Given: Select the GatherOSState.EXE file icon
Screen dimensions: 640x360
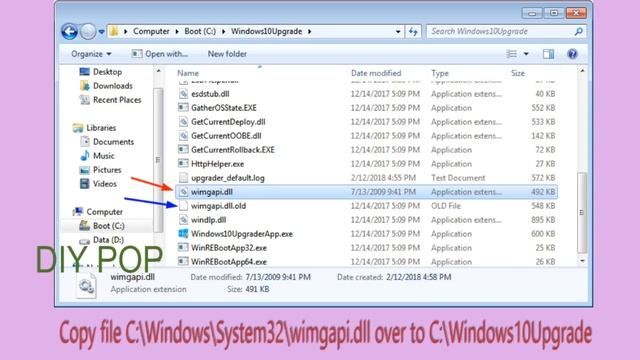Looking at the screenshot, I should (x=184, y=108).
